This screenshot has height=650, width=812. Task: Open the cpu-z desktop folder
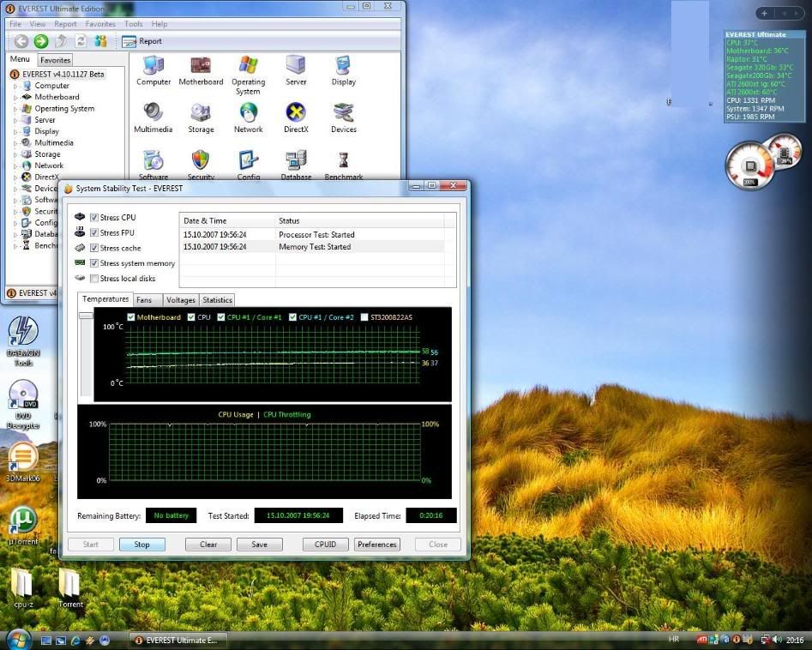pos(23,587)
